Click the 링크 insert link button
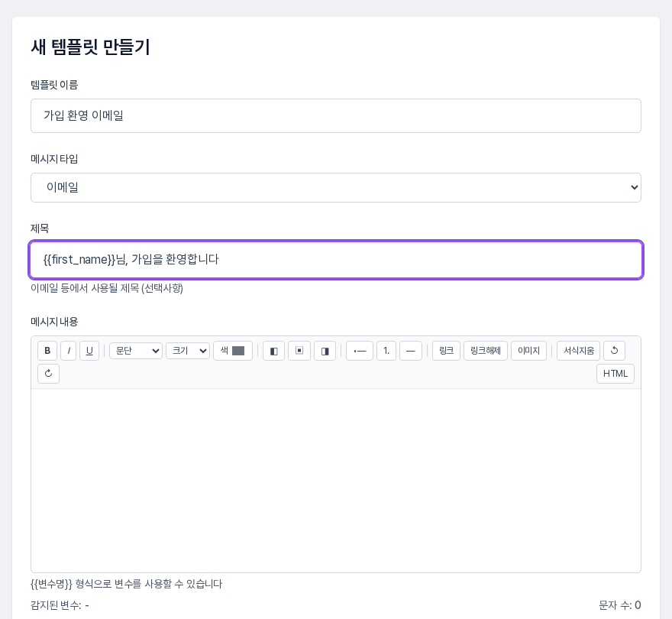 point(446,351)
